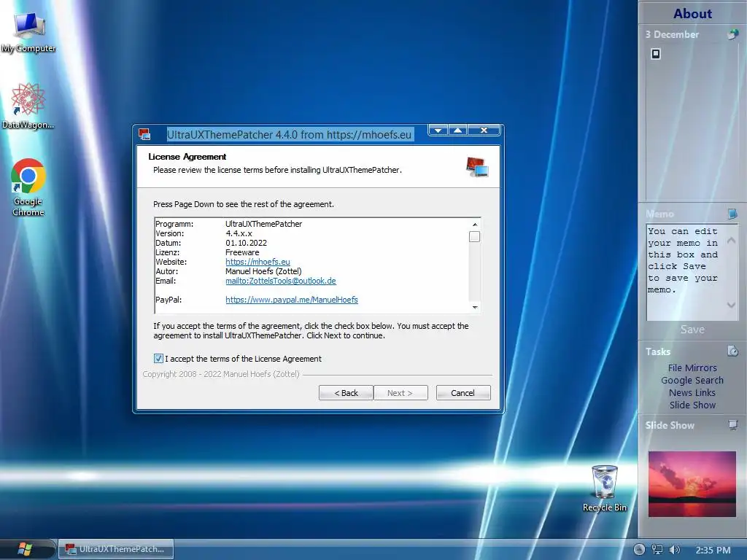747x560 pixels.
Task: Click the Memo box scroll down chevron
Action: tap(731, 305)
